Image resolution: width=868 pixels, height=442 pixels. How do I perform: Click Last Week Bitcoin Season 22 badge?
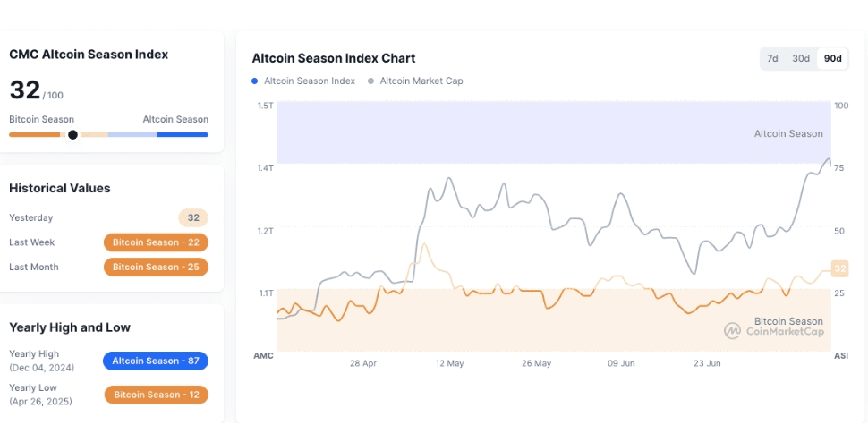[x=156, y=242]
